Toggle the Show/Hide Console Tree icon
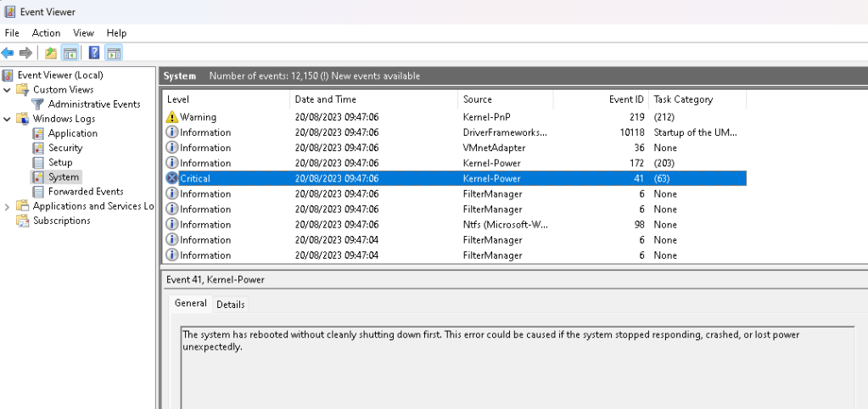Viewport: 868px width, 409px height. pos(70,53)
